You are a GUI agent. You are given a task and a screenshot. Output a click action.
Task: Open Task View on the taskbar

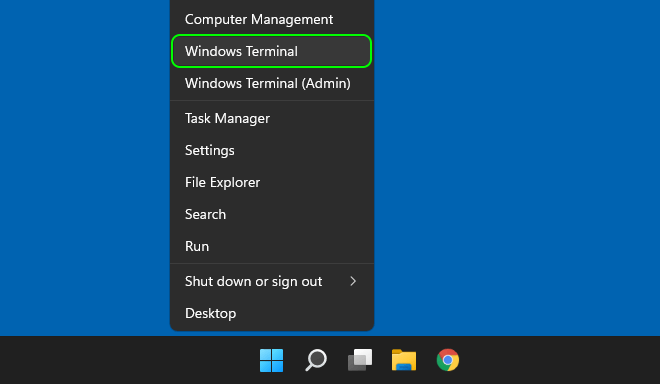(x=360, y=360)
